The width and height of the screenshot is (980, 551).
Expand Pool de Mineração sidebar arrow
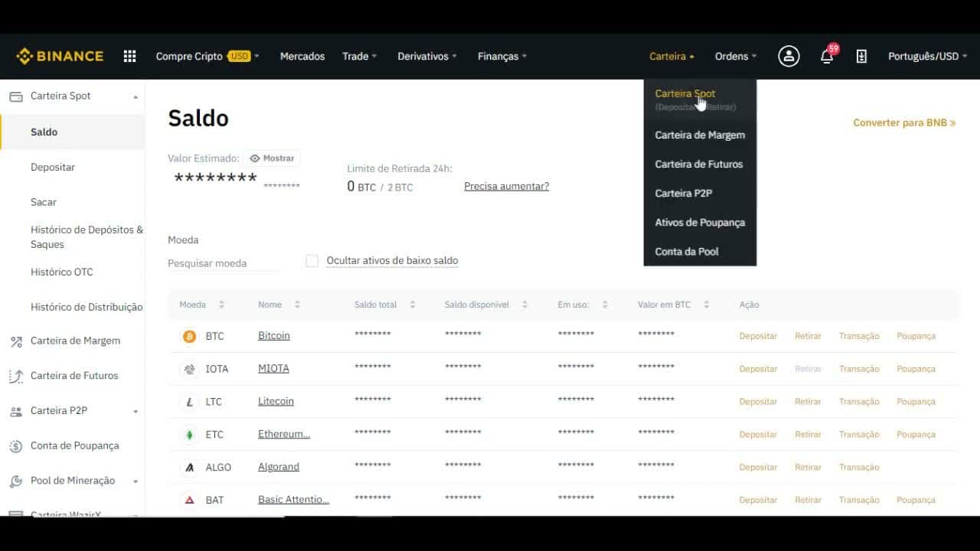click(136, 482)
